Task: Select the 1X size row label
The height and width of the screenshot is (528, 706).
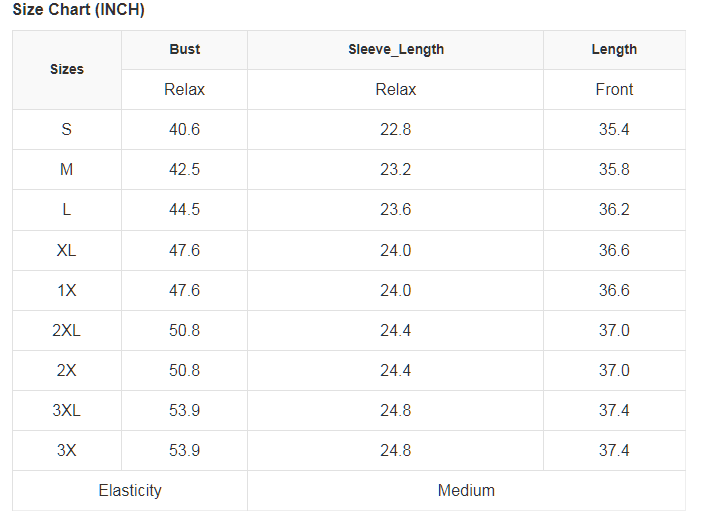Action: point(67,290)
